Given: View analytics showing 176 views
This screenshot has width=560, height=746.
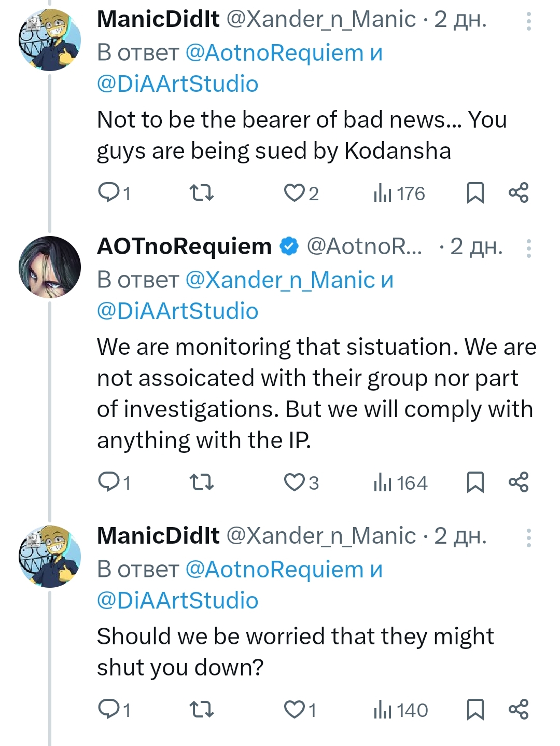Looking at the screenshot, I should click(x=399, y=194).
